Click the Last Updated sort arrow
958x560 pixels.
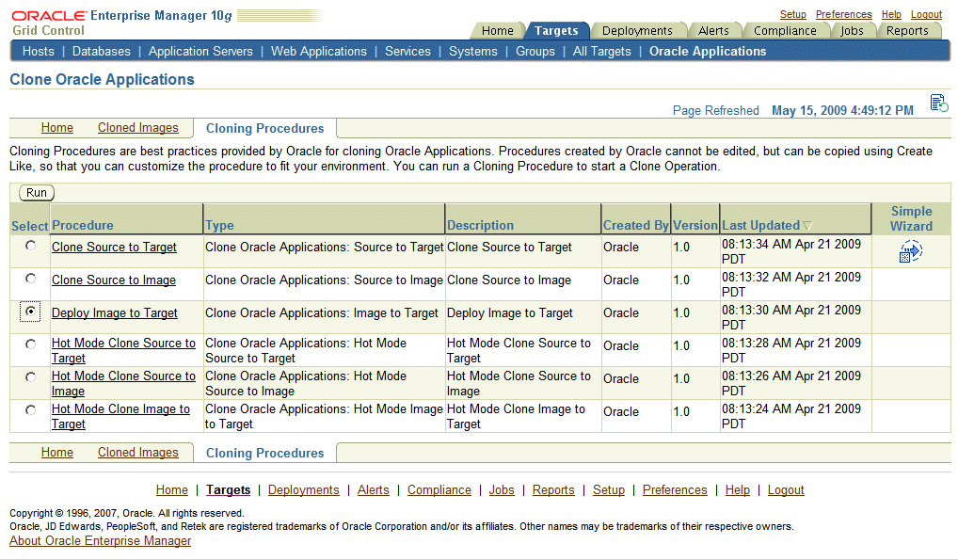[807, 226]
